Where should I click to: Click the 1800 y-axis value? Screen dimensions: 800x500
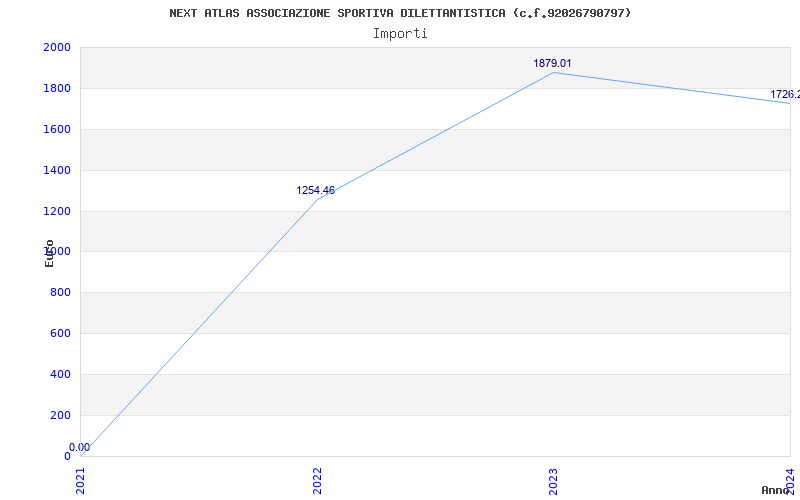[57, 88]
